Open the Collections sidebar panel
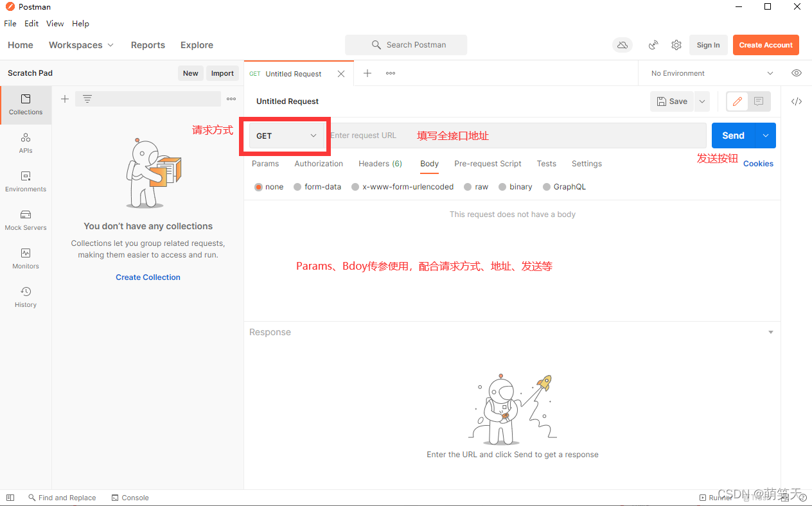 point(26,105)
